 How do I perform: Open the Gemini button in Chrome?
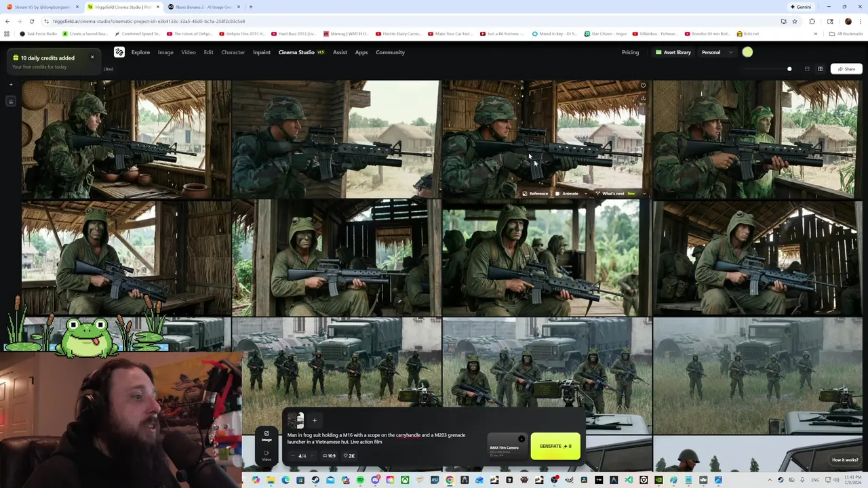point(800,7)
